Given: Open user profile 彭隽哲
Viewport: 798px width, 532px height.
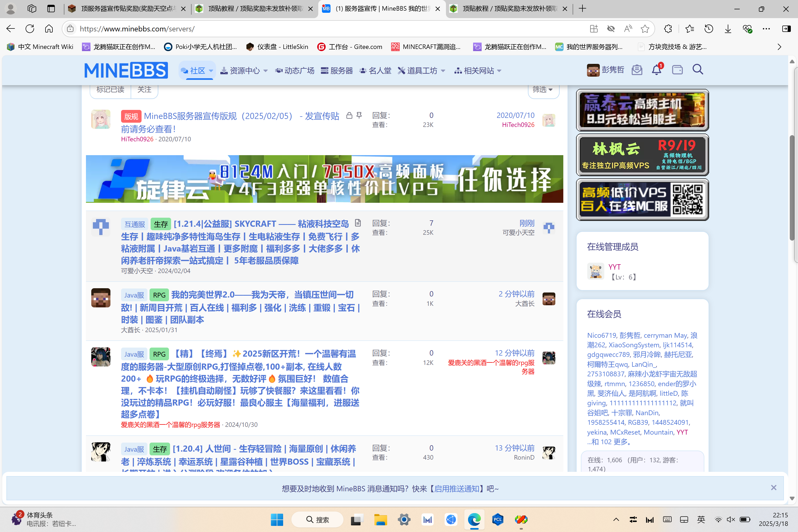Looking at the screenshot, I should point(605,70).
